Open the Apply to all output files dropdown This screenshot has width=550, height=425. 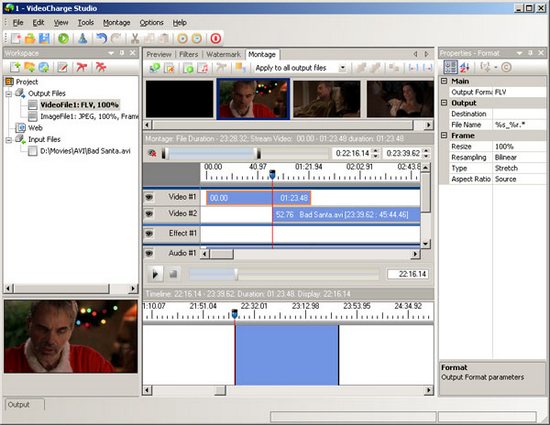point(342,68)
